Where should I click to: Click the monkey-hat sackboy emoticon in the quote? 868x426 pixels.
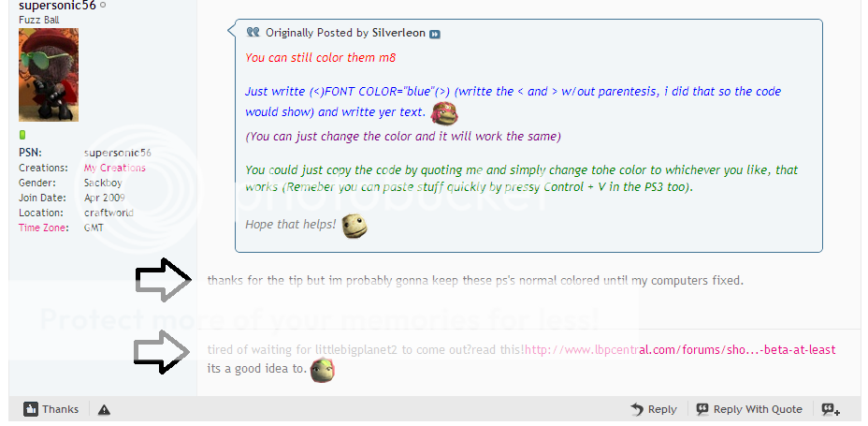click(444, 113)
